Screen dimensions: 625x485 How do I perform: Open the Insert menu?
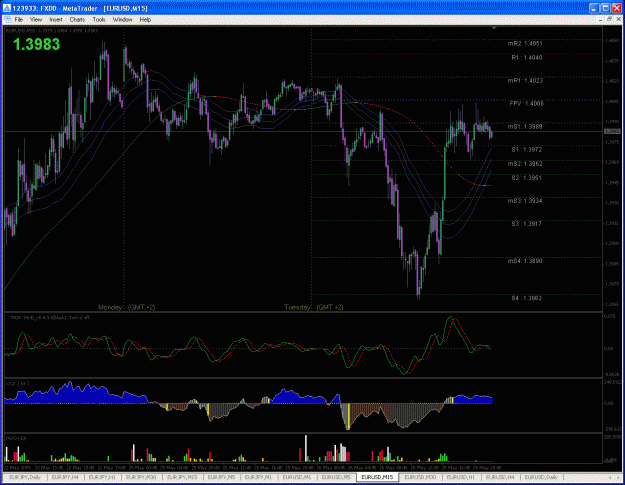pos(56,20)
